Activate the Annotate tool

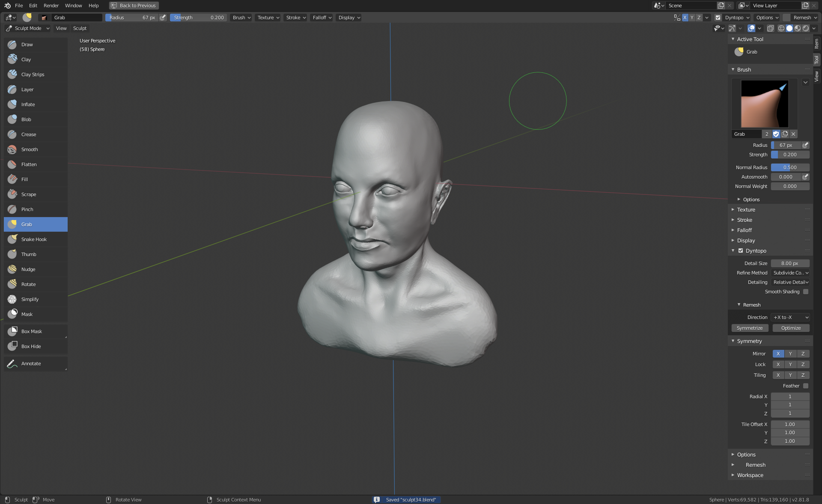pyautogui.click(x=31, y=364)
